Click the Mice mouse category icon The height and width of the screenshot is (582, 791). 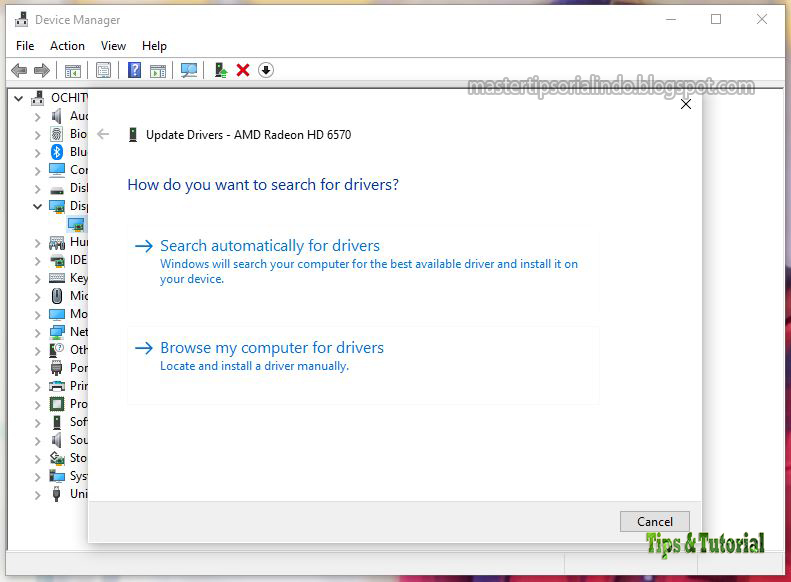(57, 296)
